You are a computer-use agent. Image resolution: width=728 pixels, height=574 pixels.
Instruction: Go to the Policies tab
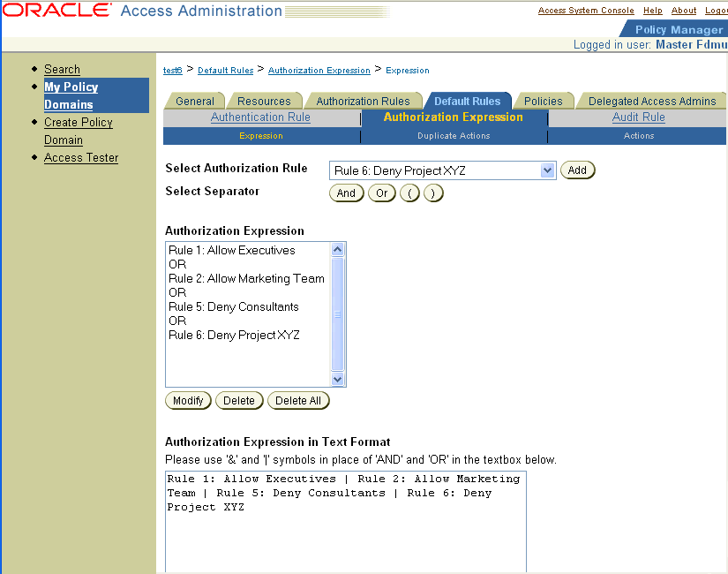[543, 101]
